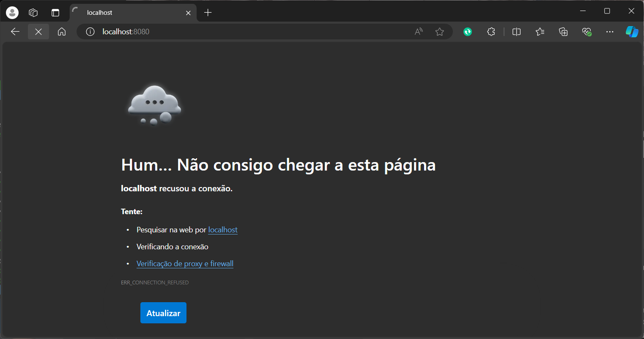Open Copilot sidebar

(x=632, y=32)
